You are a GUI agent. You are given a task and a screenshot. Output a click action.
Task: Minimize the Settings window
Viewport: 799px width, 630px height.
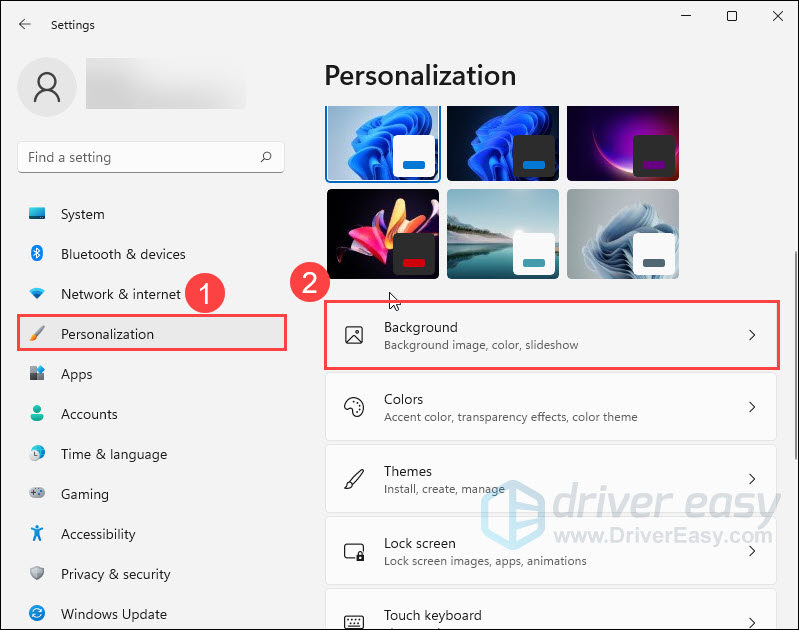pyautogui.click(x=686, y=16)
